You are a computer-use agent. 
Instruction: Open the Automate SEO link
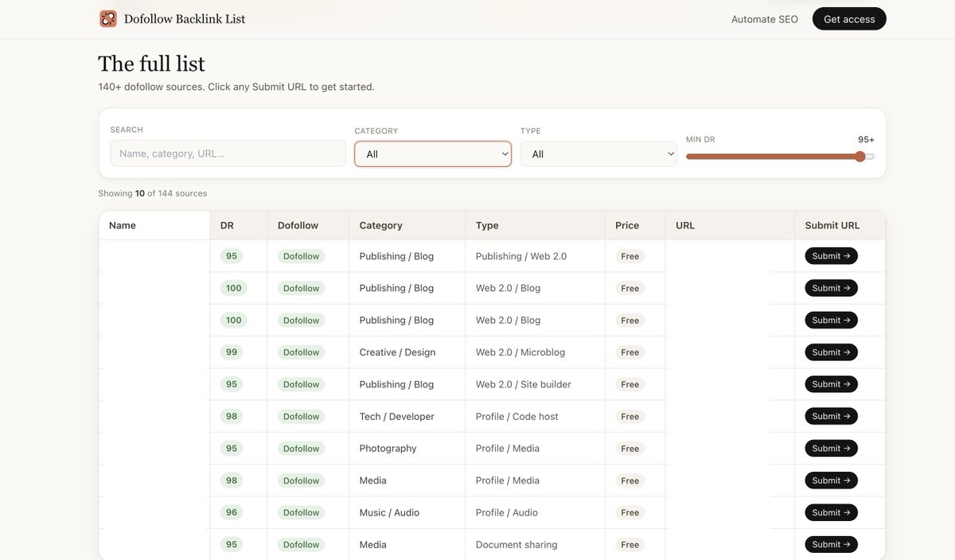tap(765, 19)
